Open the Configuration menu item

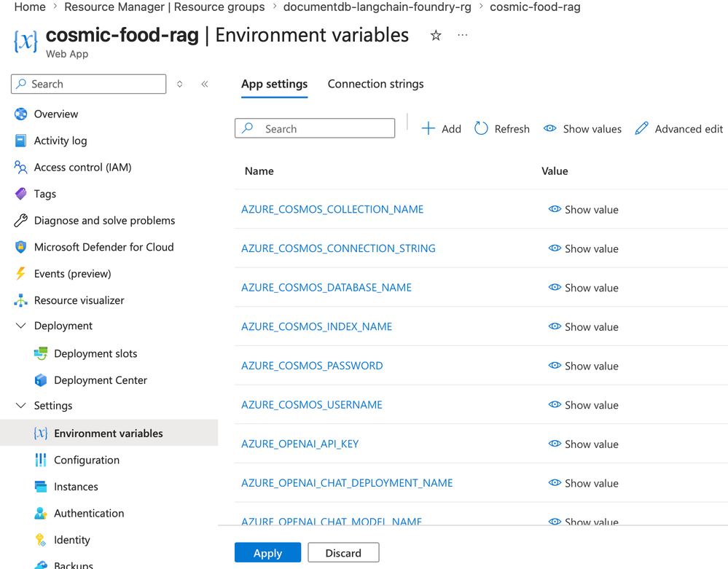click(86, 460)
